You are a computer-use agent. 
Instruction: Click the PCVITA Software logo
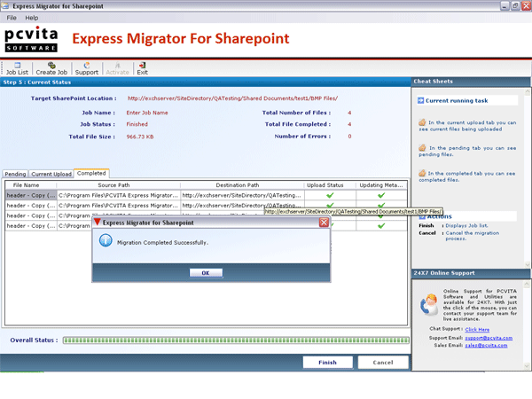31,40
